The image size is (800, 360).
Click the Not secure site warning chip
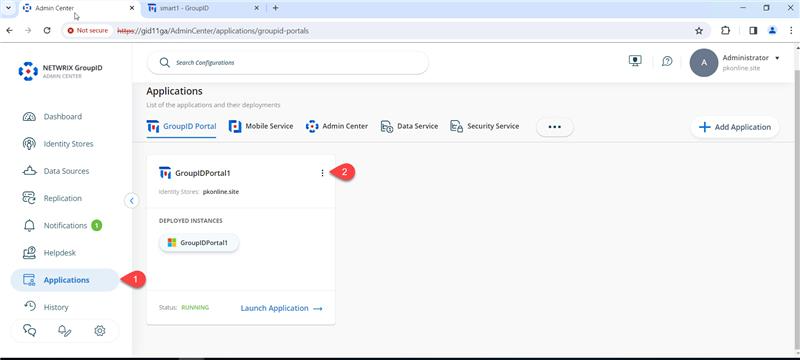click(x=88, y=31)
